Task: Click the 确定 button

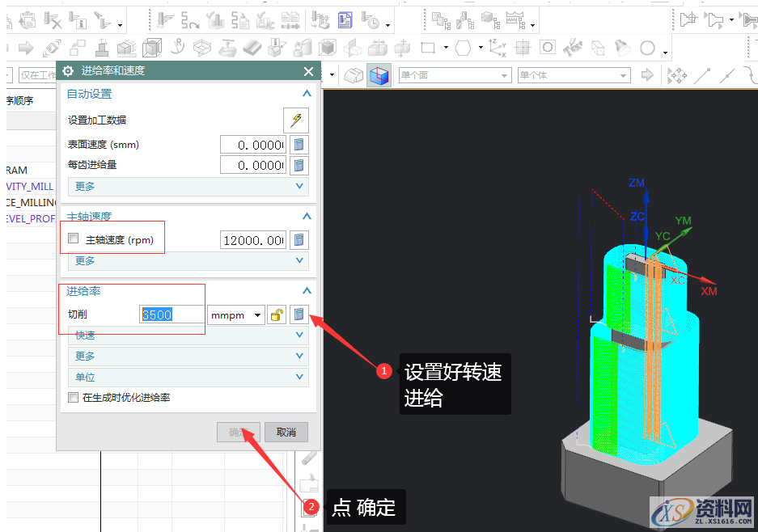Action: point(239,432)
